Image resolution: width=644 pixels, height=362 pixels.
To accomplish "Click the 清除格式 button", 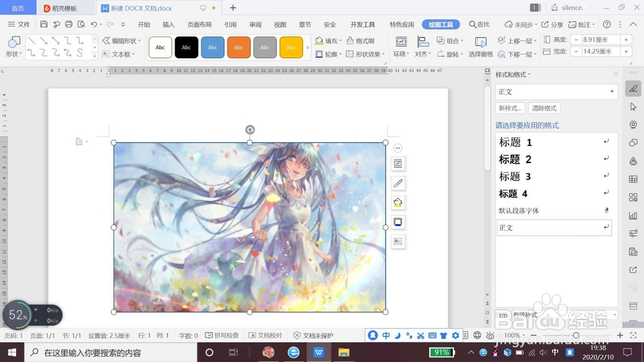I will [544, 108].
